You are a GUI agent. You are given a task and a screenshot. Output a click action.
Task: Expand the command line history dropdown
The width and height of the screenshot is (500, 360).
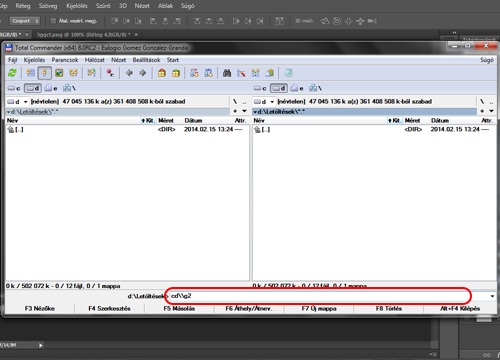point(492,296)
